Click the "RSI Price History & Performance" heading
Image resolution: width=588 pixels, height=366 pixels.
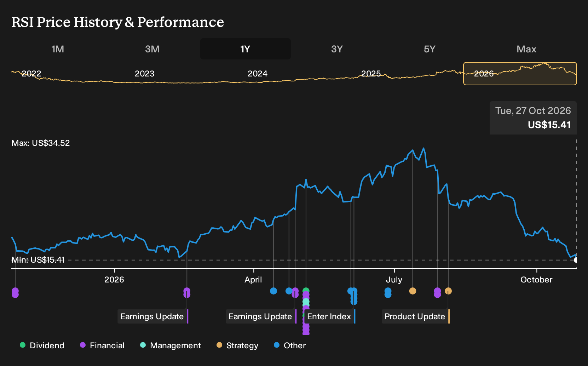point(118,22)
